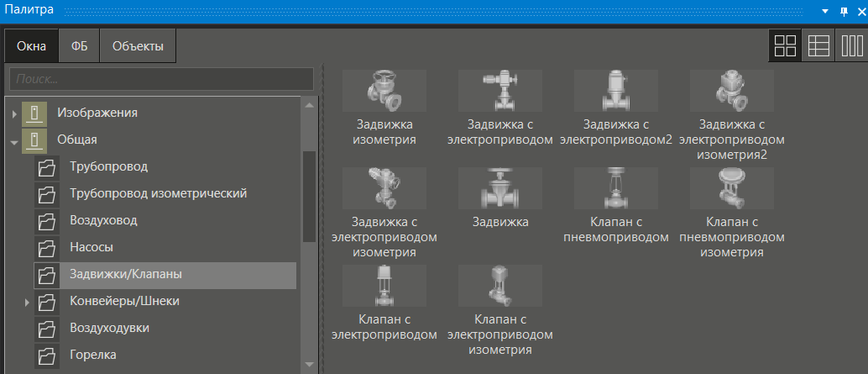This screenshot has height=374, width=868.
Task: Click the Общая library icon
Action: (34, 140)
